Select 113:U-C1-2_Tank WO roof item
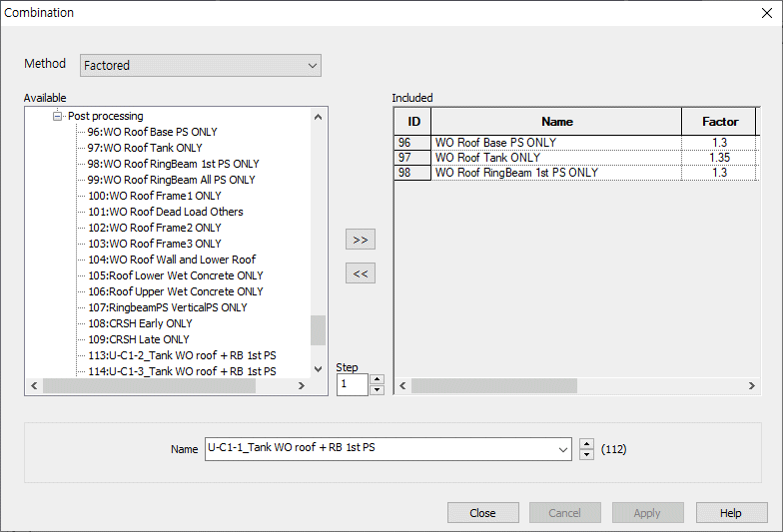783x532 pixels. [x=182, y=355]
